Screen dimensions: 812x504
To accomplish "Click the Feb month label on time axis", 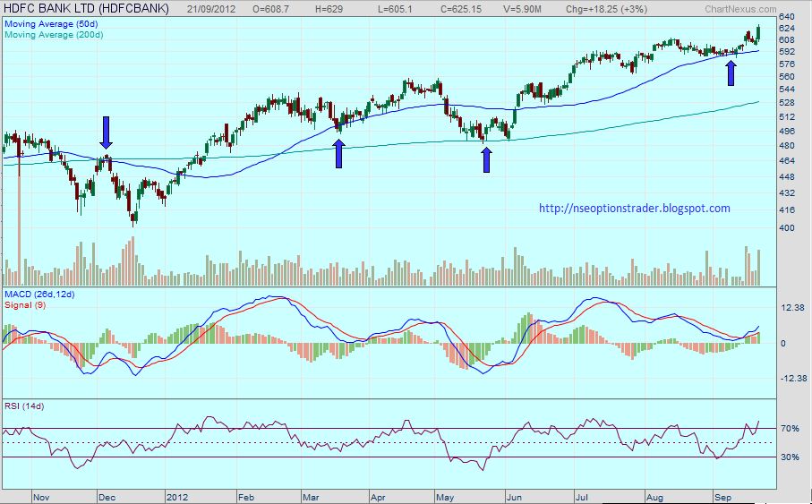I will click(x=246, y=497).
